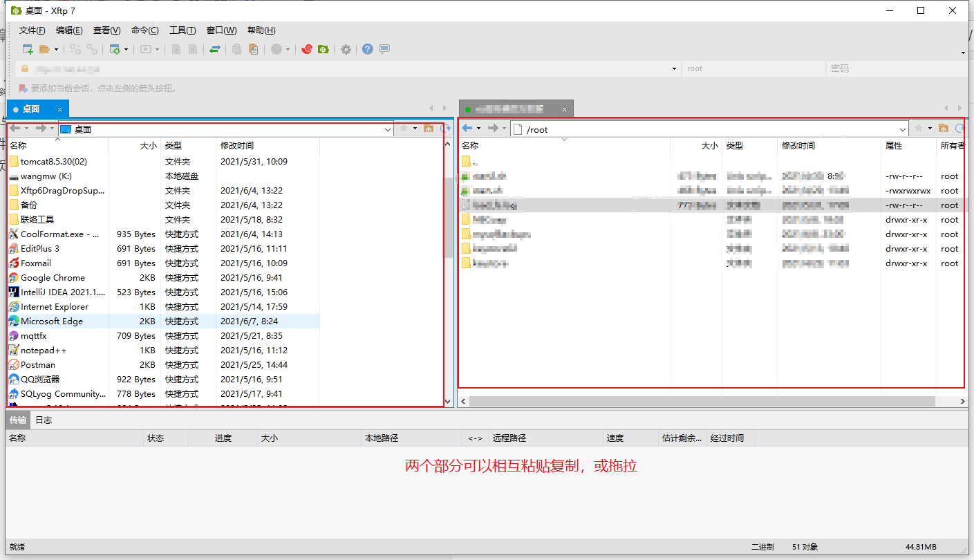The image size is (974, 560).
Task: Go back in the remote /root pane
Action: coord(467,129)
